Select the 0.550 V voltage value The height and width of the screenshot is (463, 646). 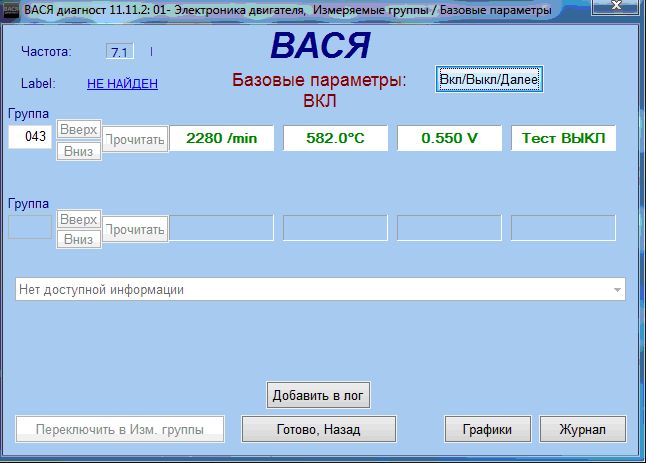449,138
